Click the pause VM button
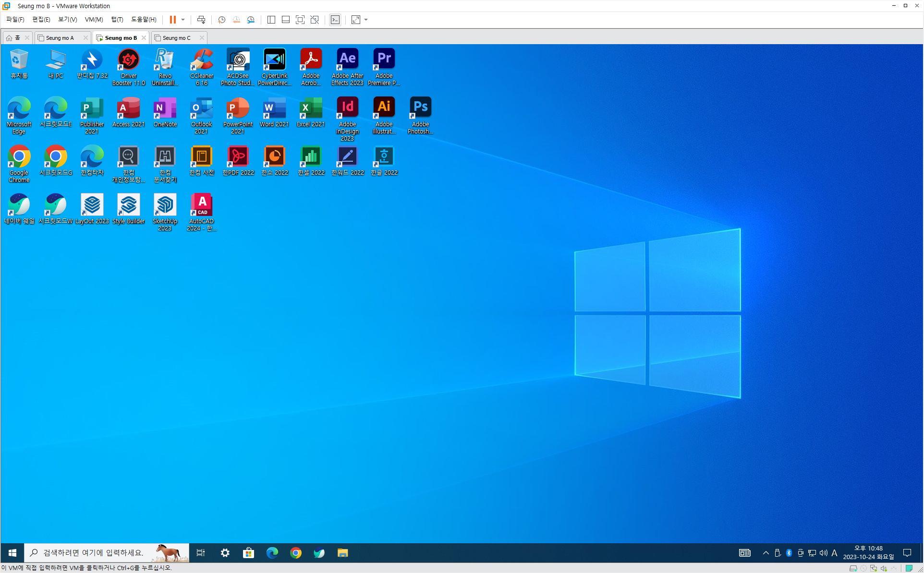The height and width of the screenshot is (573, 924). pos(172,20)
